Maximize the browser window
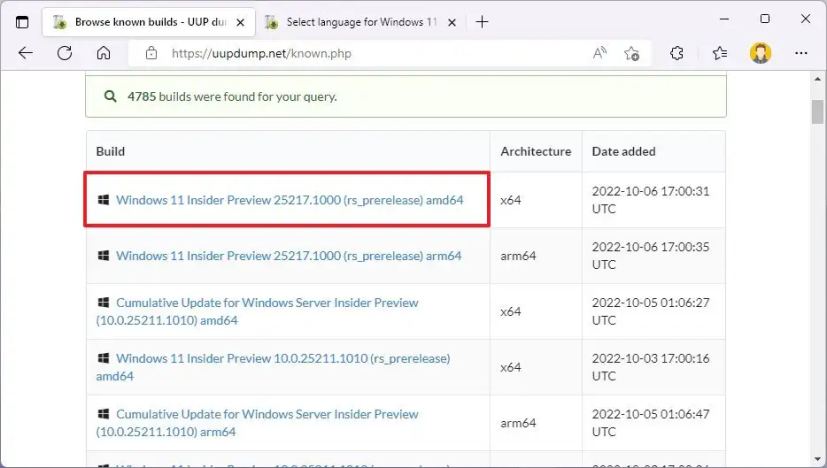This screenshot has width=827, height=468. coord(765,19)
